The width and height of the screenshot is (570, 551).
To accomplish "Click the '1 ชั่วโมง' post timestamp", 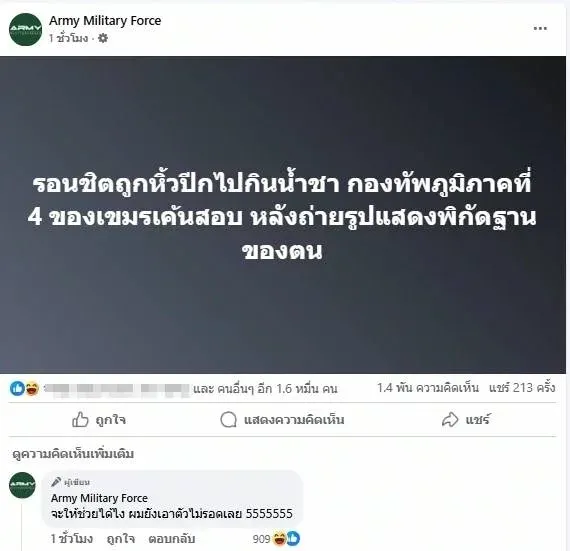I will 69,38.
